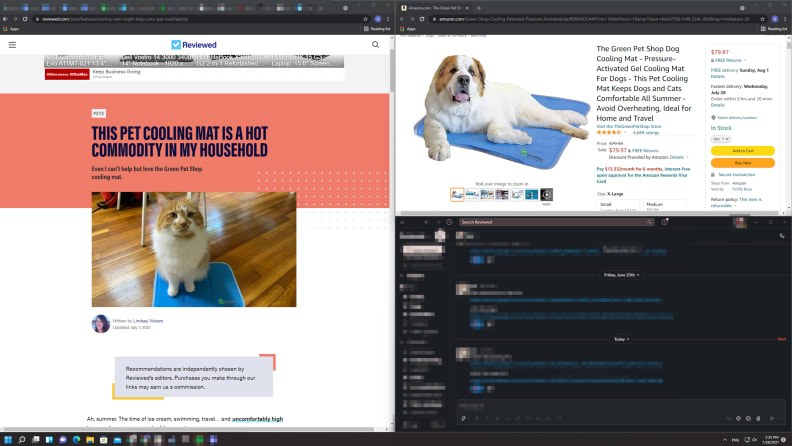This screenshot has width=792, height=446.
Task: Go back in Slack navigation
Action: point(427,222)
